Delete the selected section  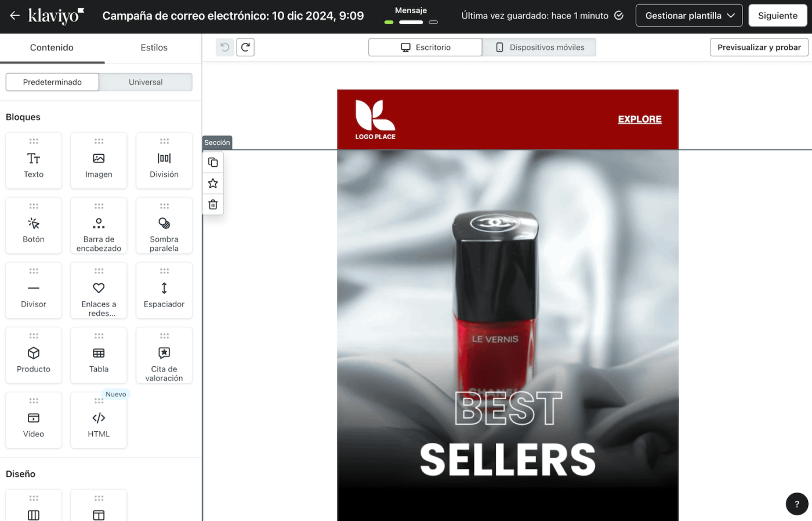coord(213,204)
